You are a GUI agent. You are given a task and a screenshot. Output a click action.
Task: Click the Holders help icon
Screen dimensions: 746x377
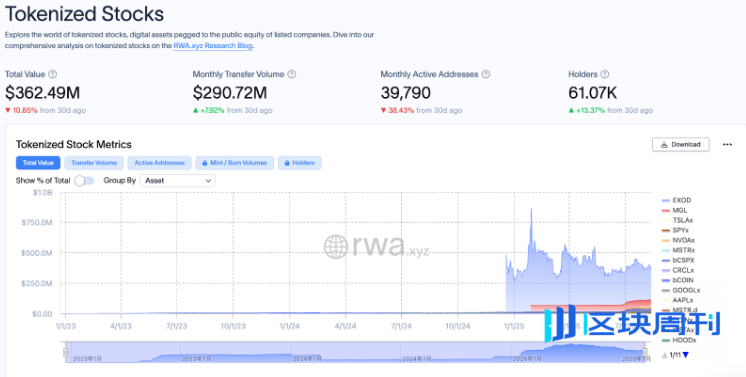605,74
